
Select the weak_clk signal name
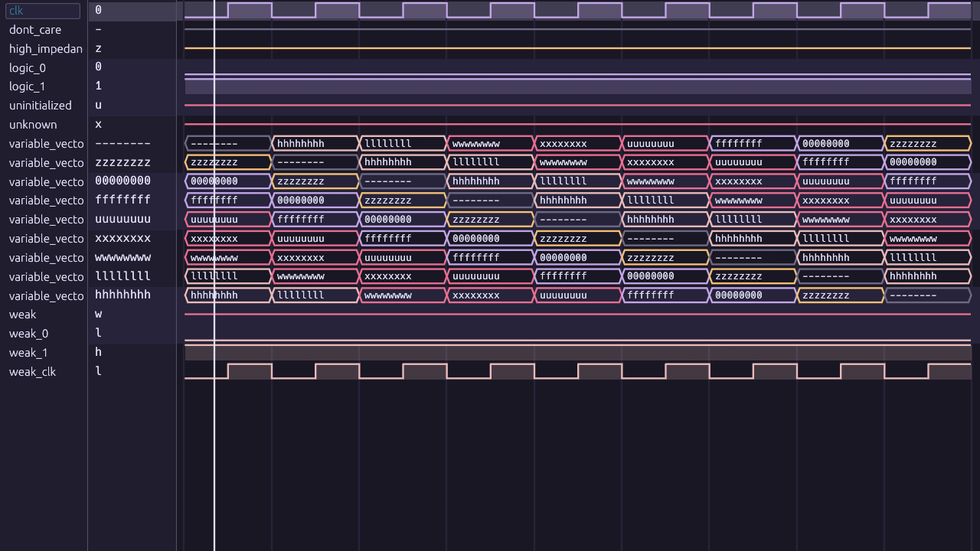click(32, 372)
